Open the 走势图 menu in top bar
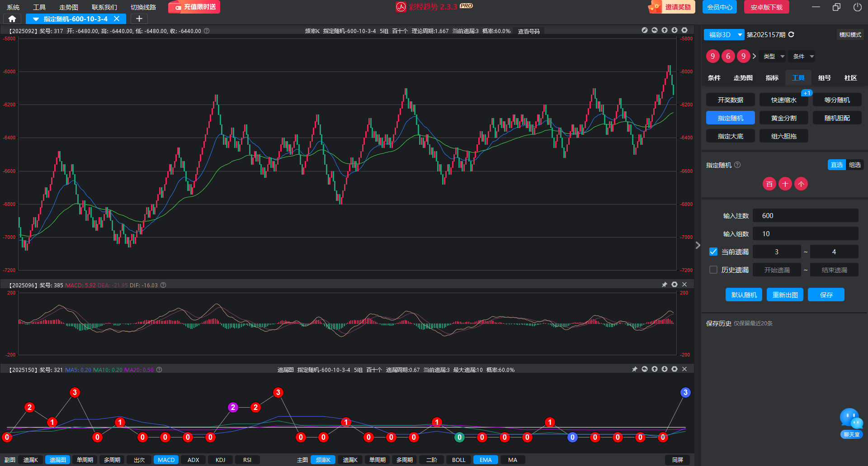Screen dimensions: 868x466 pyautogui.click(x=69, y=7)
